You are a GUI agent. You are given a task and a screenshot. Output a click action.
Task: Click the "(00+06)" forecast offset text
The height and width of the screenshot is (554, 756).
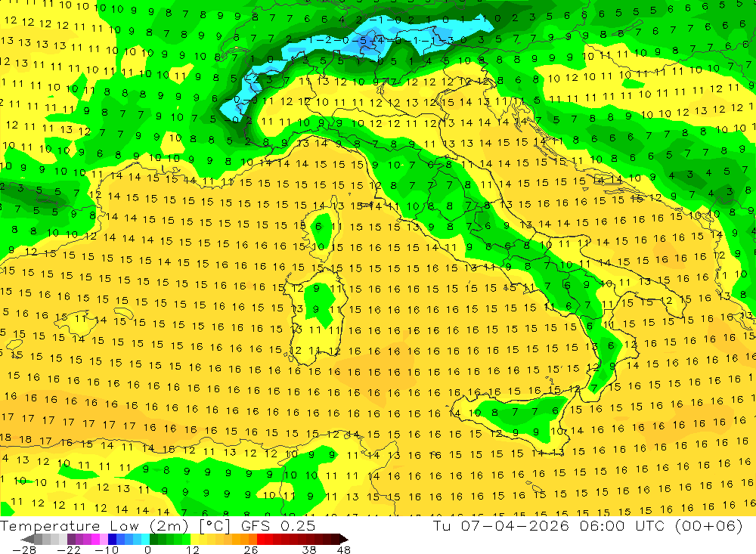709,526
